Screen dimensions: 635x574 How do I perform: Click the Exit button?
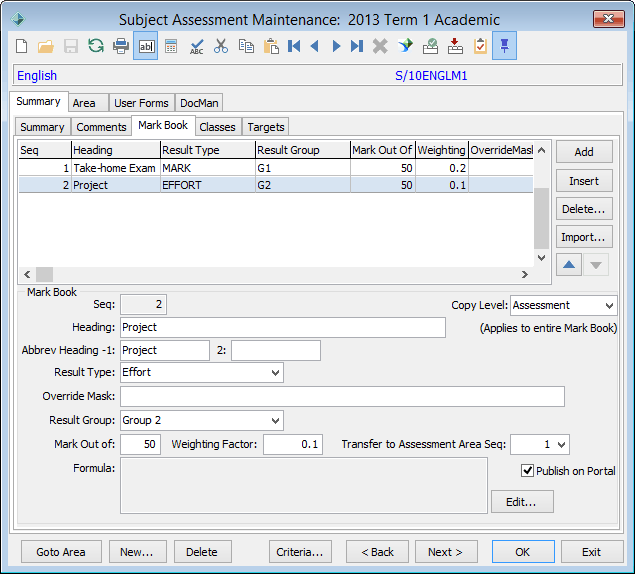[592, 552]
